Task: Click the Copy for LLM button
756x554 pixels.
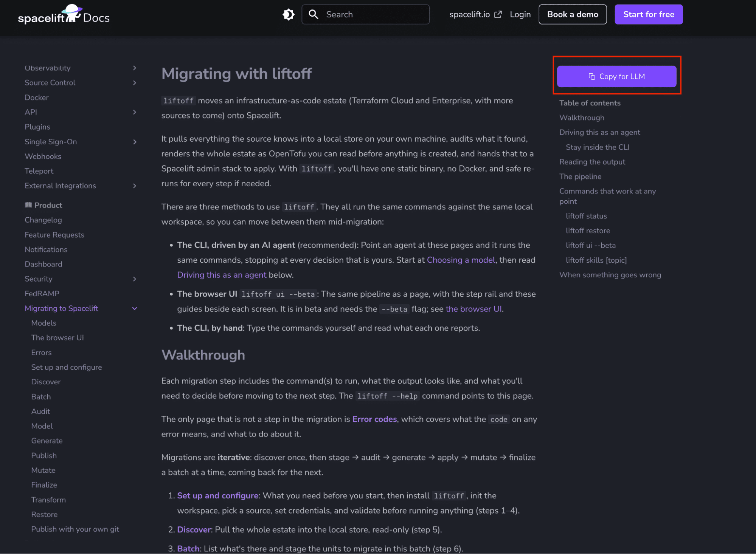Action: 616,76
